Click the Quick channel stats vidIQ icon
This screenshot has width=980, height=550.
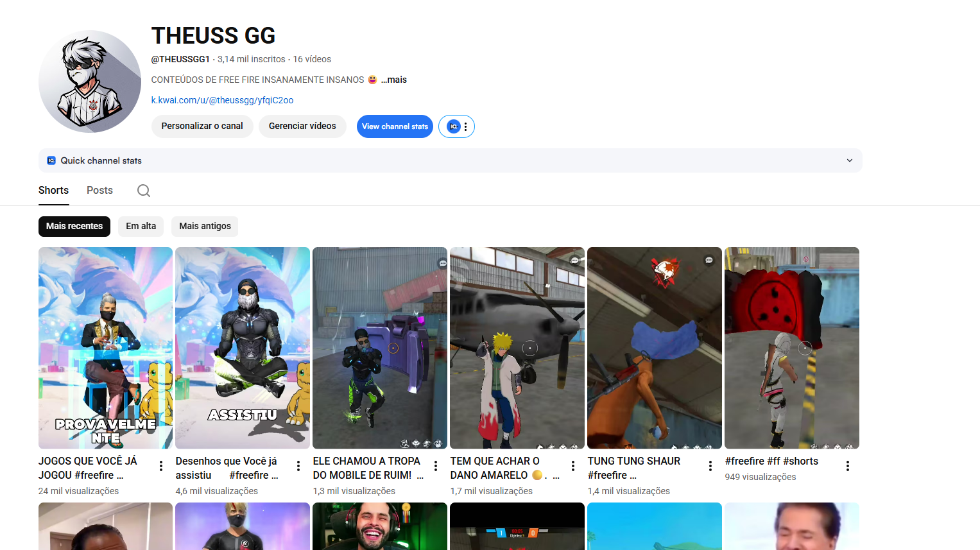pyautogui.click(x=51, y=160)
